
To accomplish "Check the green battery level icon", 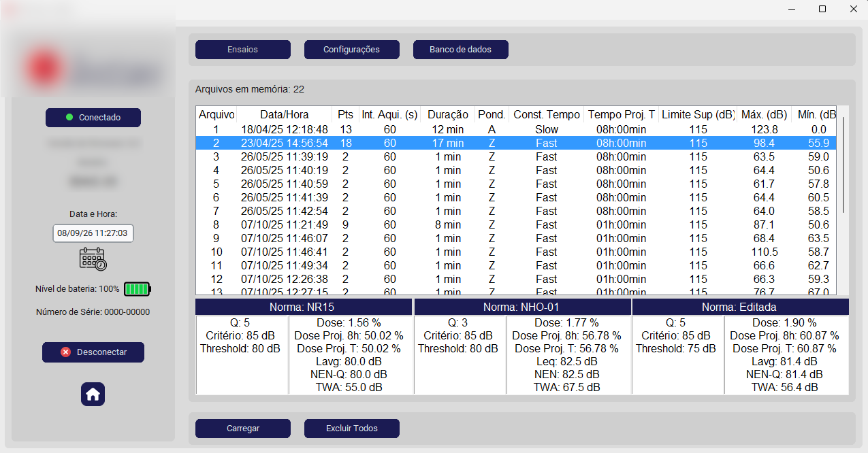I will coord(138,289).
